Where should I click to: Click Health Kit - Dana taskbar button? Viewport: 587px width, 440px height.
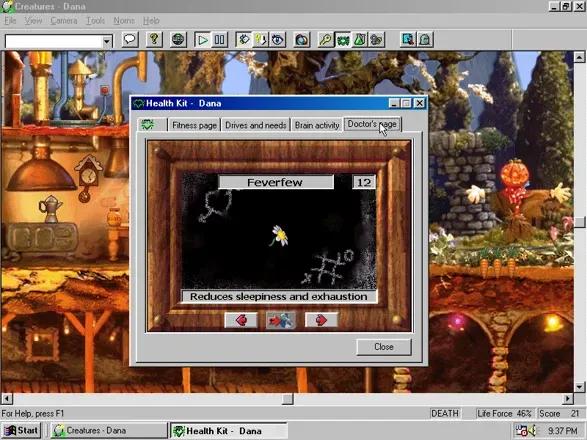tap(229, 431)
